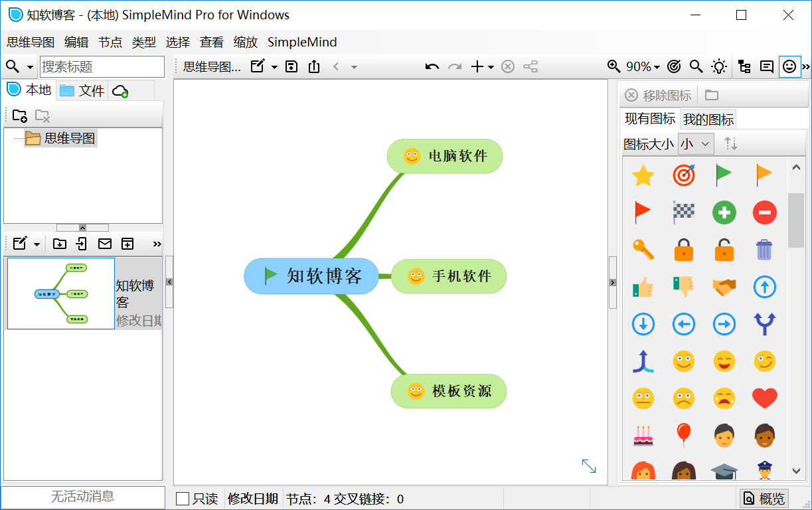The height and width of the screenshot is (510, 812).
Task: Click the zoom magnifier plus icon
Action: point(614,66)
